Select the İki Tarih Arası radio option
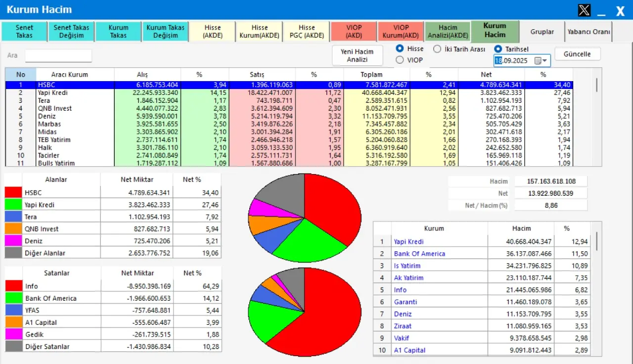The height and width of the screenshot is (364, 633). tap(437, 49)
